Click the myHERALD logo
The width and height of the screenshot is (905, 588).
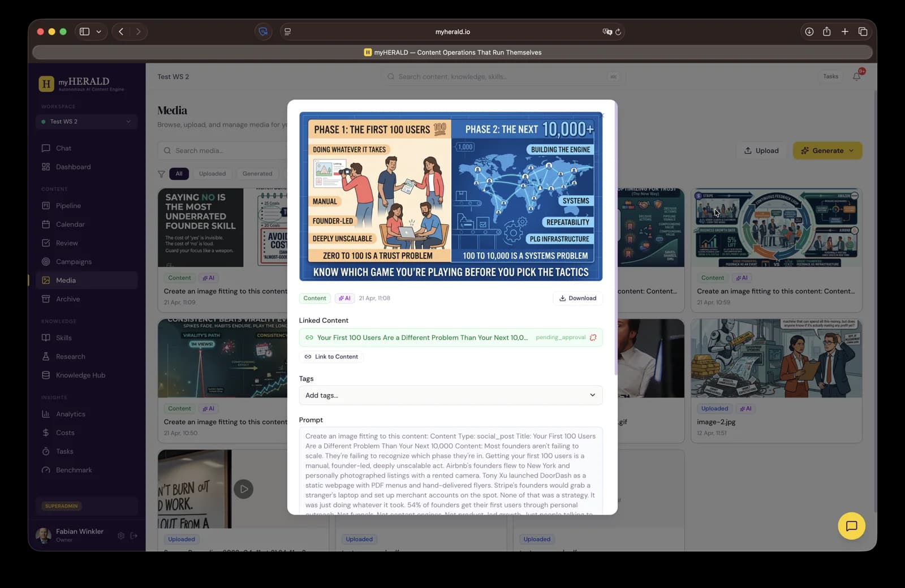tap(82, 84)
